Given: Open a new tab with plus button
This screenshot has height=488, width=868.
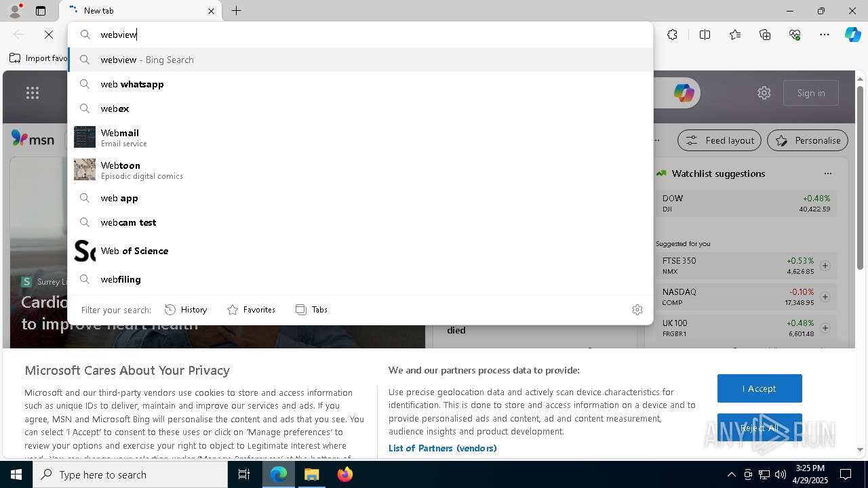Looking at the screenshot, I should click(236, 11).
